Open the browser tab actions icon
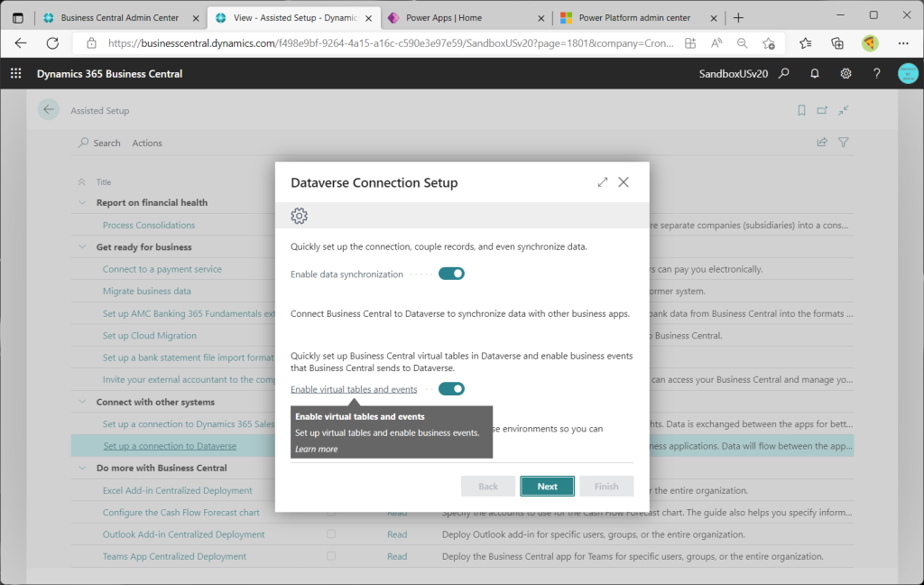The width and height of the screenshot is (924, 585). click(x=18, y=18)
